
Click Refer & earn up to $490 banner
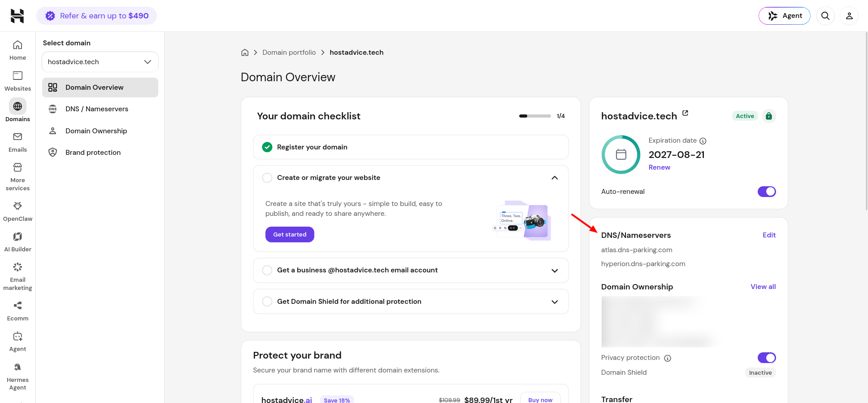coord(96,16)
